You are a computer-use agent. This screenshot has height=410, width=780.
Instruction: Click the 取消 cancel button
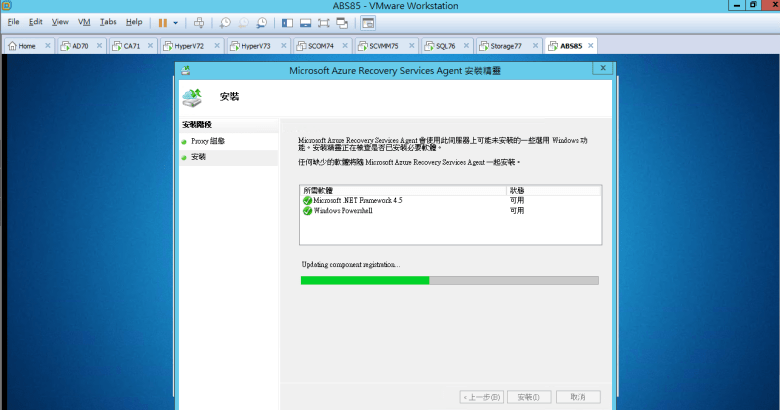(x=578, y=397)
